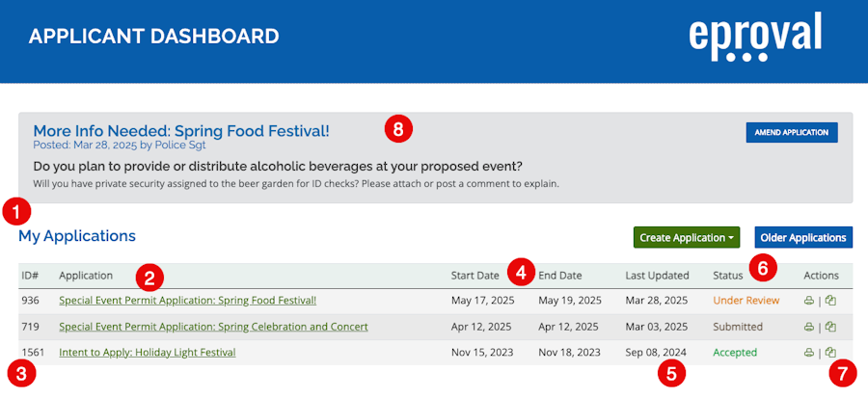Click the Status column header
868x398 pixels.
pyautogui.click(x=727, y=276)
